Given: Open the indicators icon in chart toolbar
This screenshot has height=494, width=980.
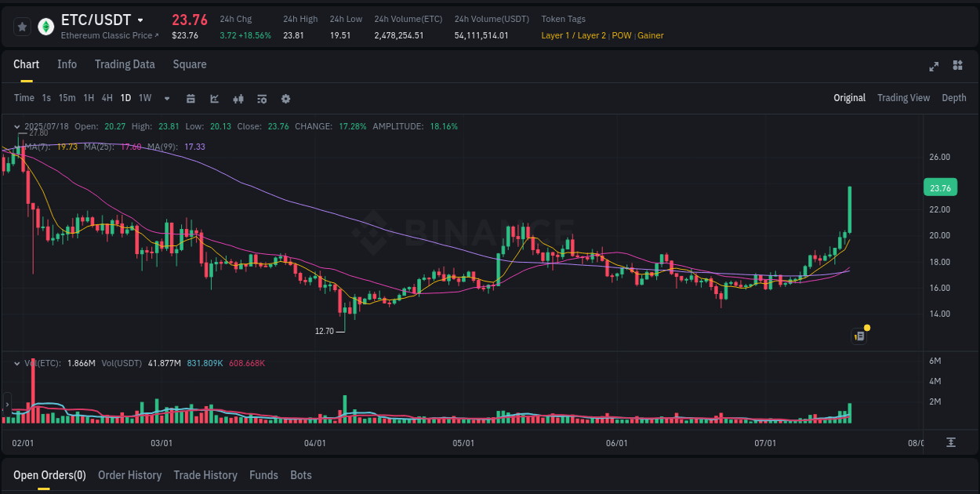Looking at the screenshot, I should (238, 99).
